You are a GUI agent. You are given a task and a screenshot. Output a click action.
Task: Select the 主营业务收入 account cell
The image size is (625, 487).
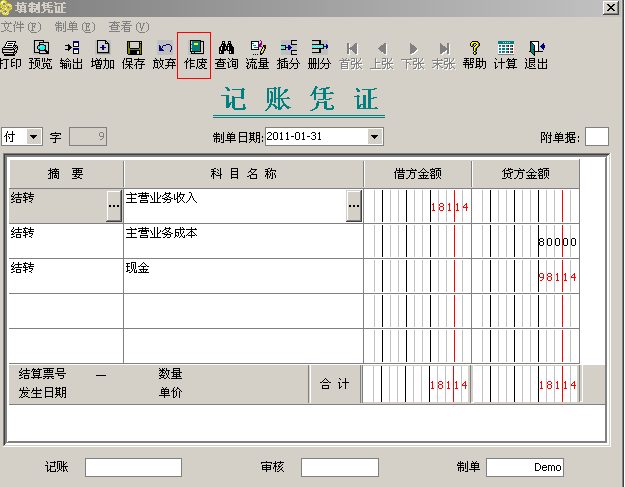235,206
